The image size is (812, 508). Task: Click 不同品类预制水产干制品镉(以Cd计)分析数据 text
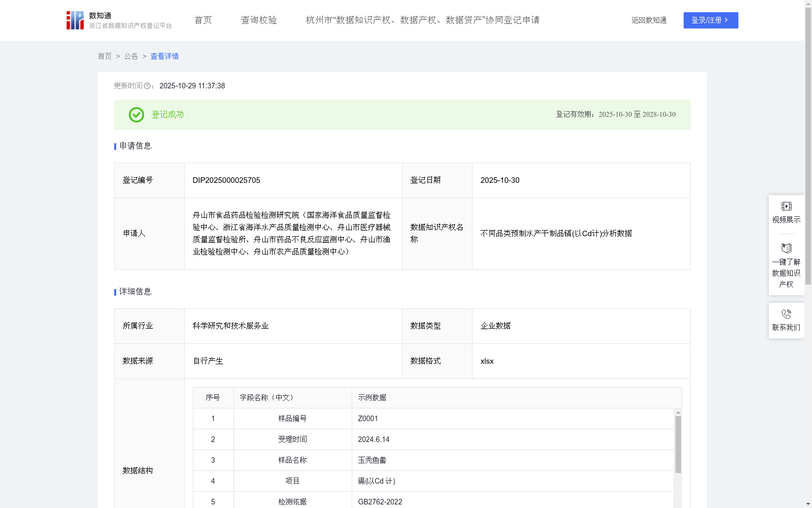click(556, 234)
